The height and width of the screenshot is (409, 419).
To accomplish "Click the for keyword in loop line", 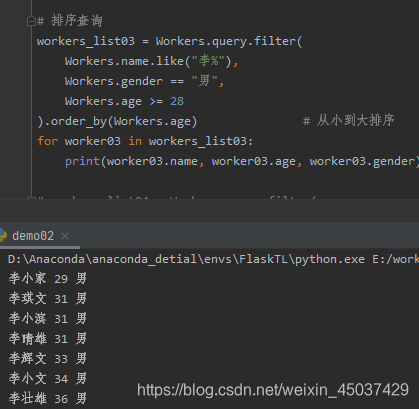I will pyautogui.click(x=47, y=141).
